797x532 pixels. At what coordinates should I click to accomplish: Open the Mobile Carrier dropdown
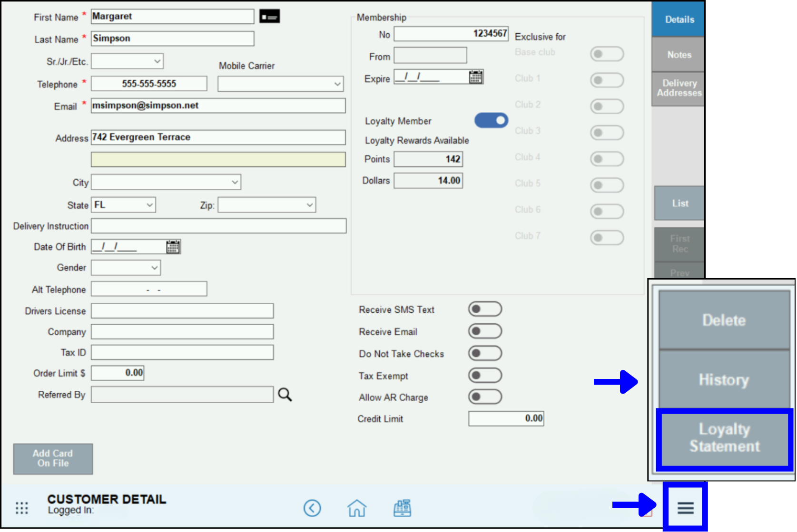click(280, 84)
